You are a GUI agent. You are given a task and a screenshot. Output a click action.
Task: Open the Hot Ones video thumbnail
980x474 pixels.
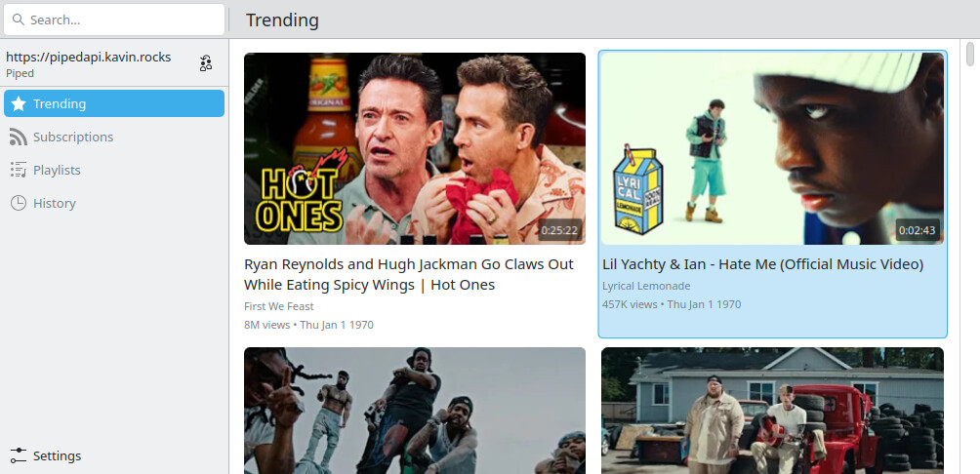[415, 148]
